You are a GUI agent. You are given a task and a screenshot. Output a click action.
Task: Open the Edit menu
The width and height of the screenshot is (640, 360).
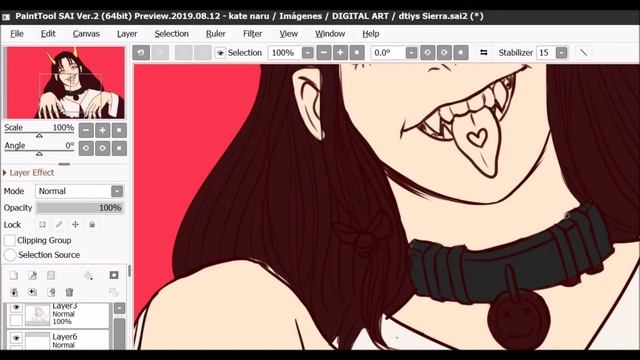click(48, 34)
